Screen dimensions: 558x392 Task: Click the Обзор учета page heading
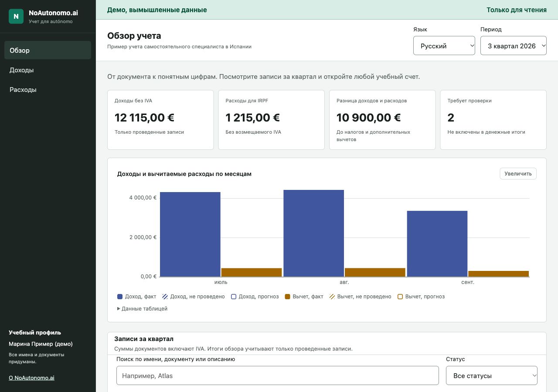point(134,36)
